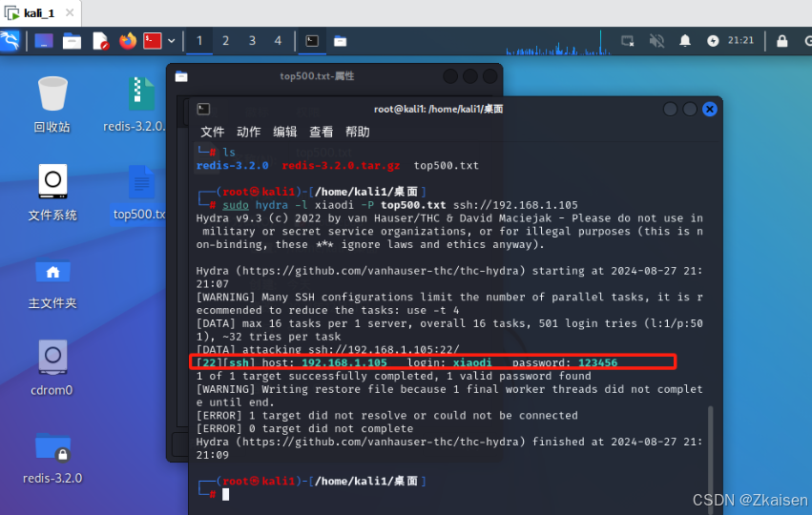Click the terminal vertical scrollbar

click(x=711, y=458)
